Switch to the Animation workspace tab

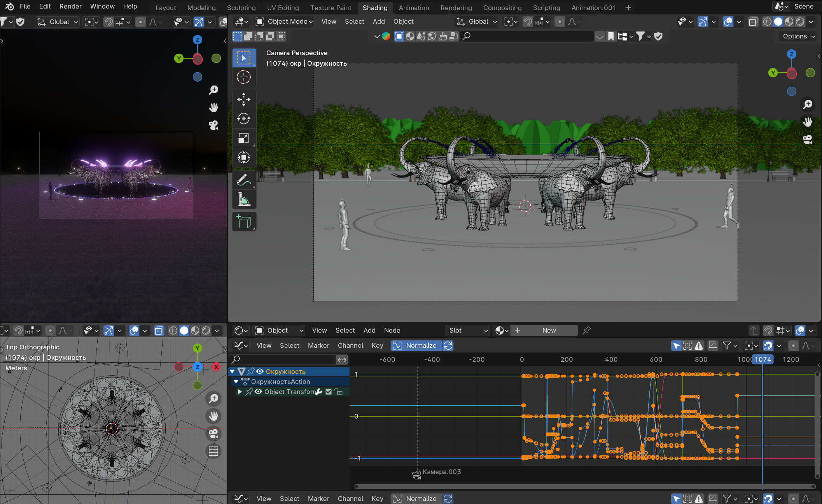414,7
